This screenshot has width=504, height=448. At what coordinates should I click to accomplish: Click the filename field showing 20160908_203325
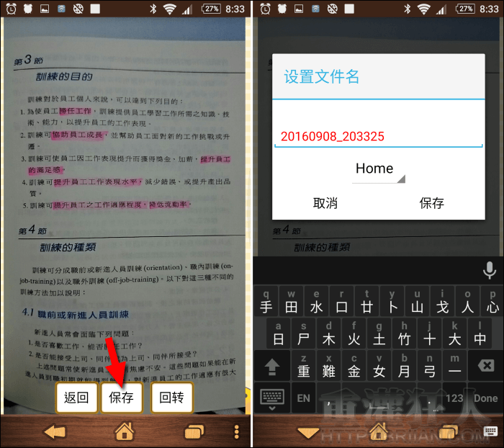pos(378,136)
